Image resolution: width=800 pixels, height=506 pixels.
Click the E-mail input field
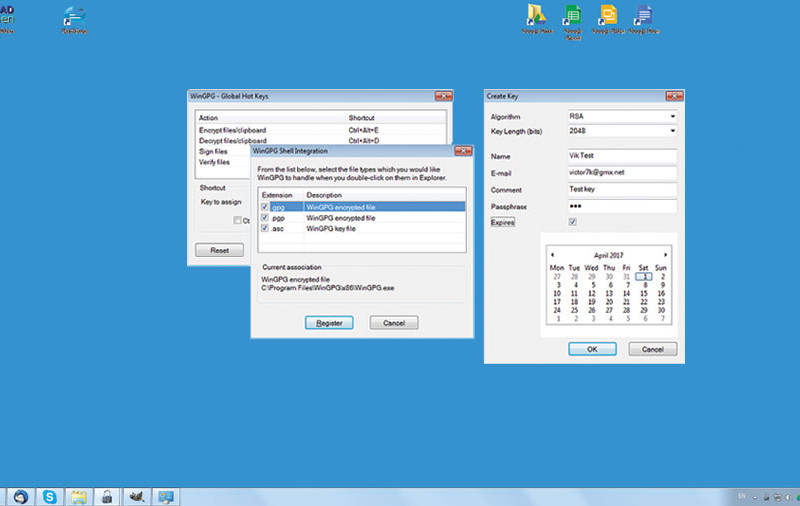622,172
